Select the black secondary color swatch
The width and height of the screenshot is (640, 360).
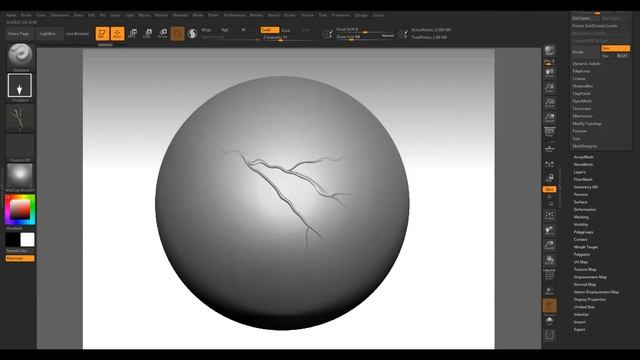point(13,240)
